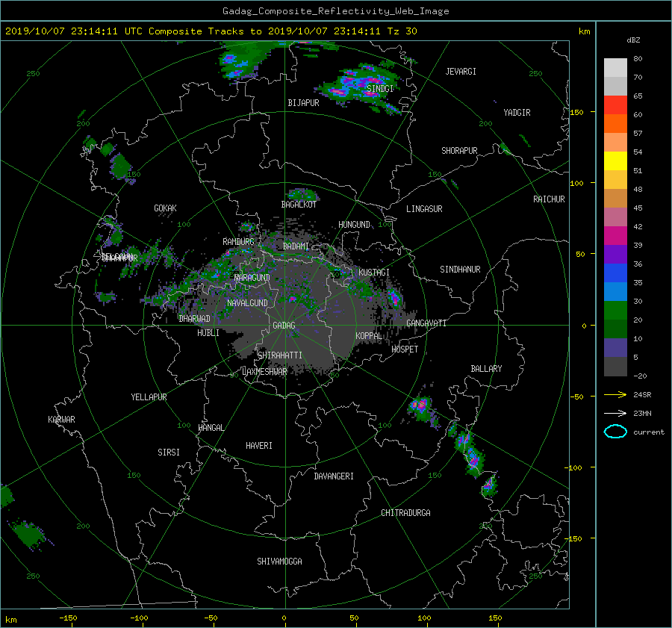The image size is (672, 628).
Task: Click the HOSPET city label
Action: 405,349
